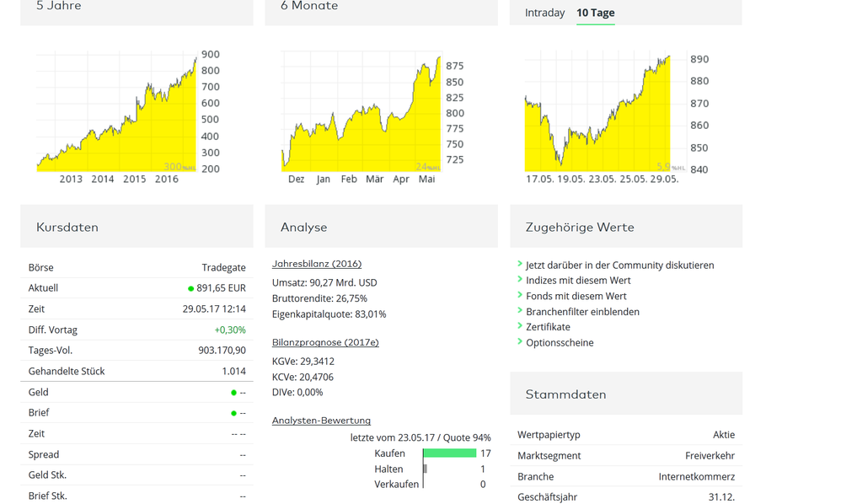
Task: Click 'Branchenfilter einblenden' link
Action: pos(582,312)
